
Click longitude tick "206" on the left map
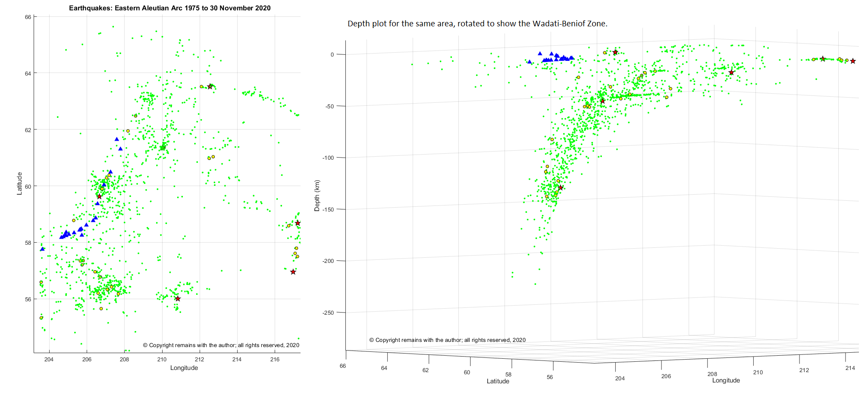pyautogui.click(x=87, y=359)
